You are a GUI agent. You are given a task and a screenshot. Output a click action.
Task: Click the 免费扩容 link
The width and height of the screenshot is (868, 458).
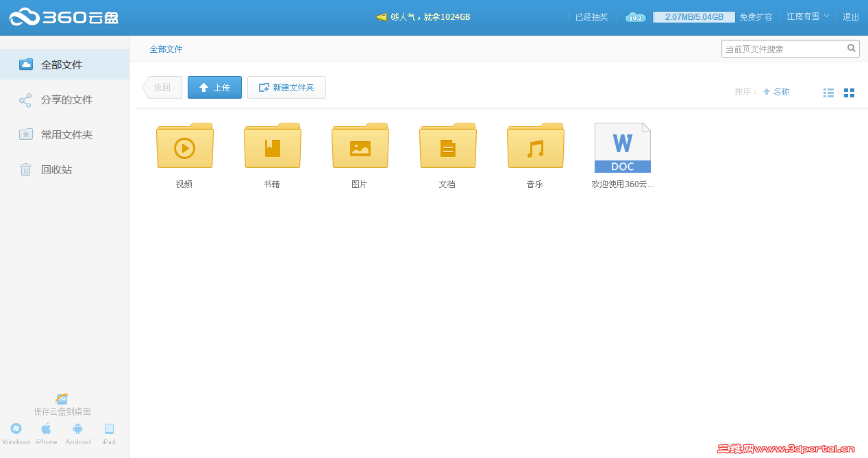(x=756, y=17)
